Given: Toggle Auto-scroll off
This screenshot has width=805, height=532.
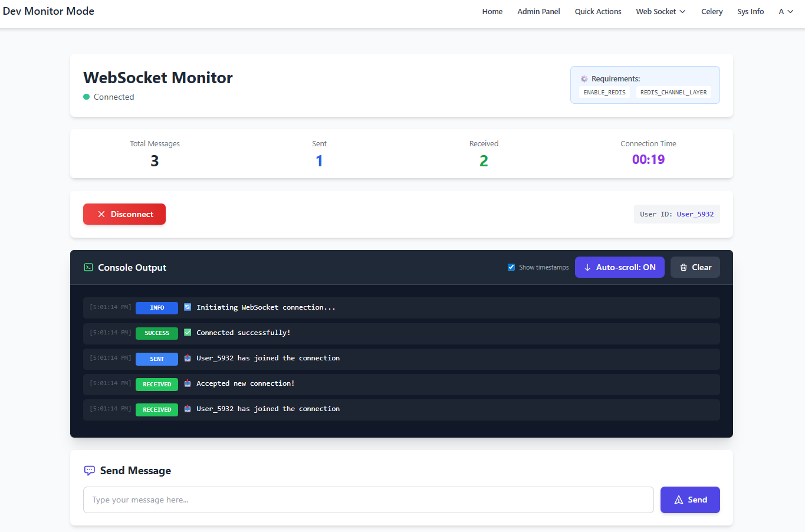Looking at the screenshot, I should (619, 267).
